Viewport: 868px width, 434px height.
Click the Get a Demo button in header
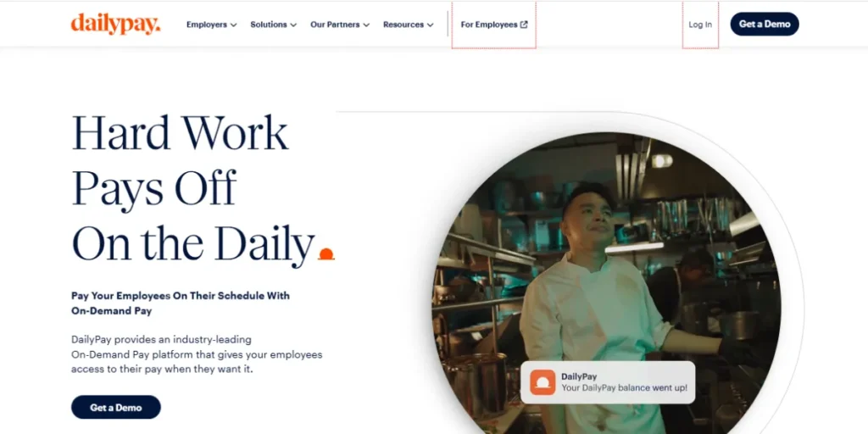(x=765, y=24)
